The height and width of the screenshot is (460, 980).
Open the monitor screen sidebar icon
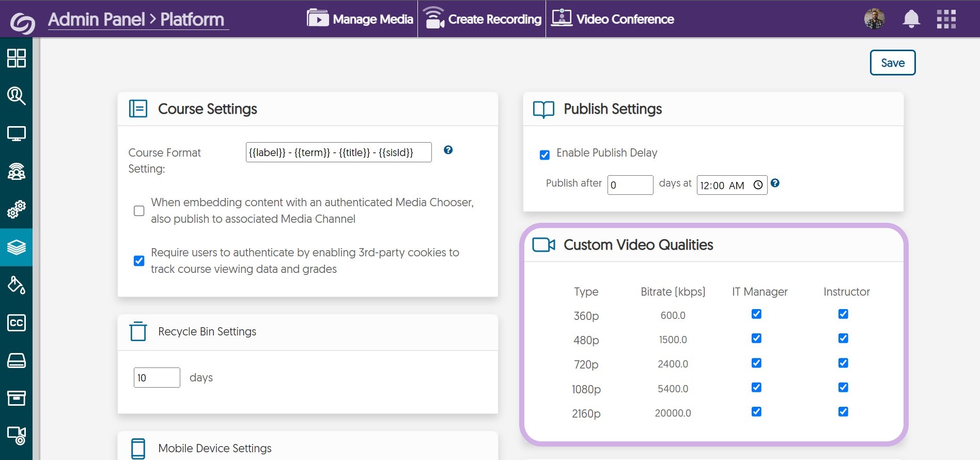[x=16, y=133]
